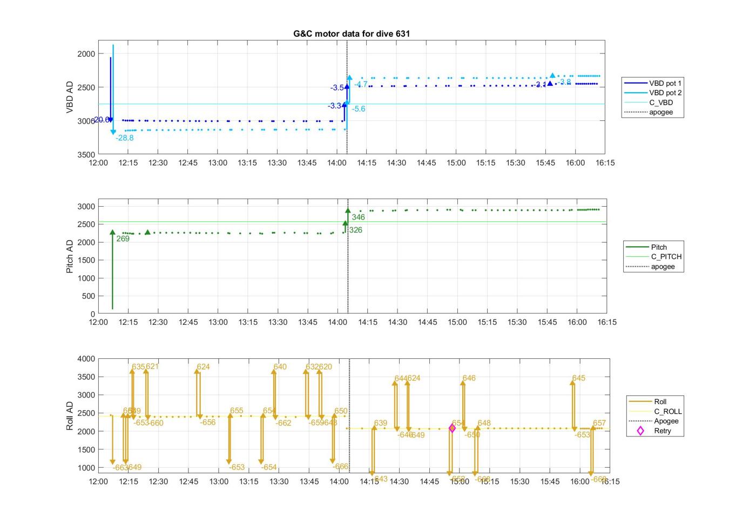The width and height of the screenshot is (756, 532).
Task: Click the "-3.5" label on the VBD plot
Action: (x=337, y=87)
